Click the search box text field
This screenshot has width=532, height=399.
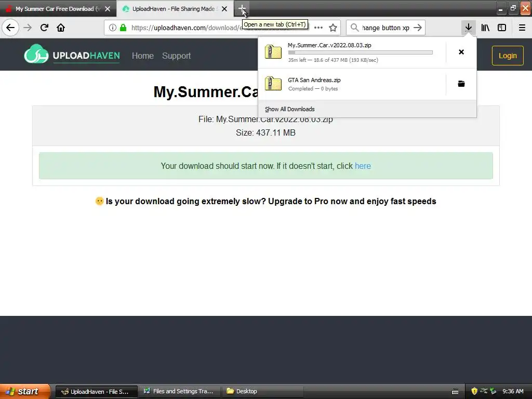coord(385,28)
